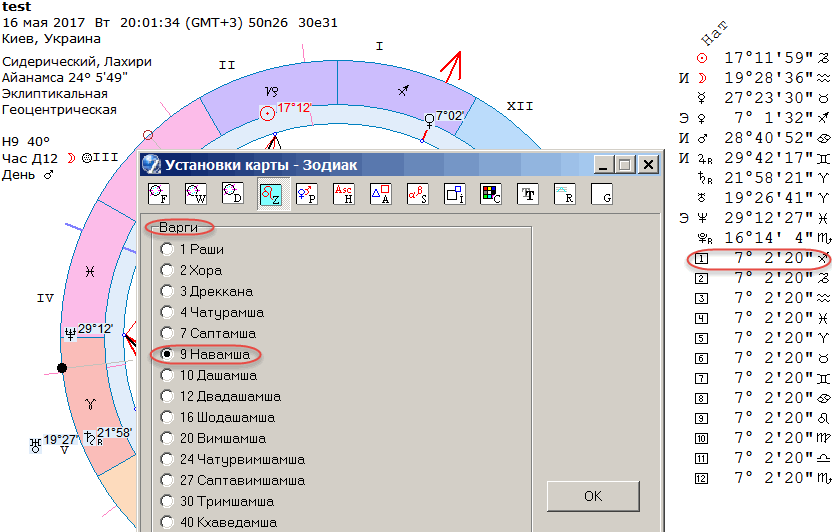Minimize the Установки карты dialog

(603, 165)
